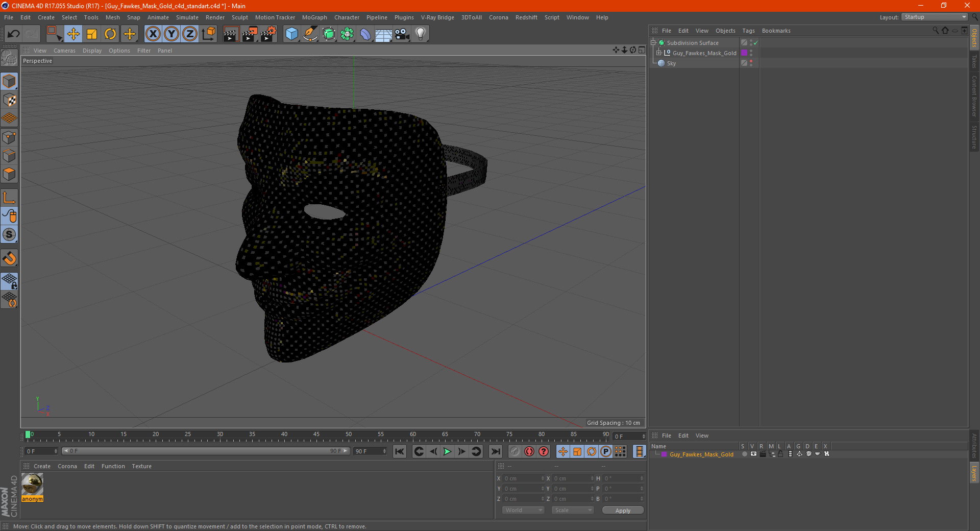Toggle Subdivision Surface green enable checkmark
The height and width of the screenshot is (531, 980).
coord(756,43)
